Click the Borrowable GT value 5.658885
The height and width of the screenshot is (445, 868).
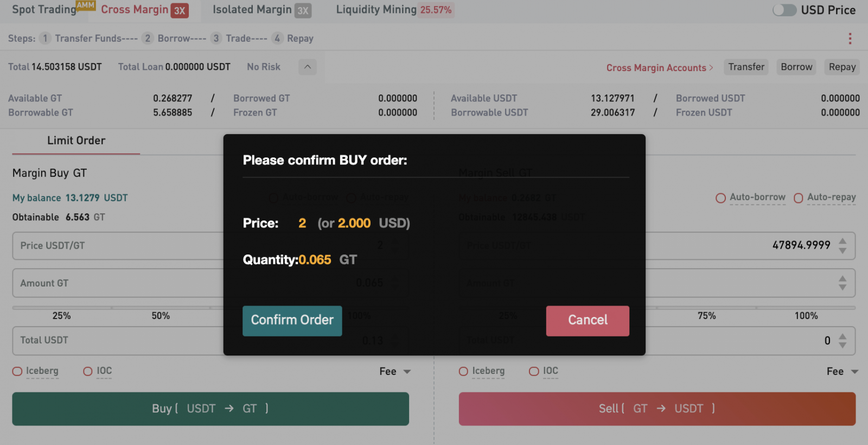point(173,112)
